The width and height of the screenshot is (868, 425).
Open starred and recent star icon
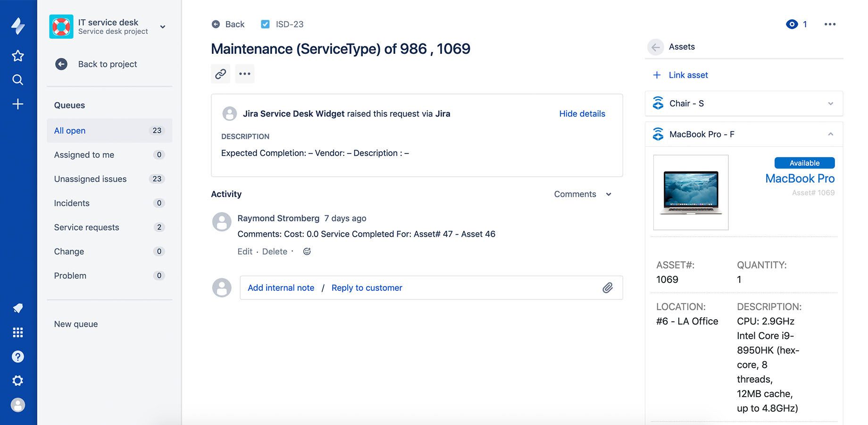pyautogui.click(x=18, y=56)
